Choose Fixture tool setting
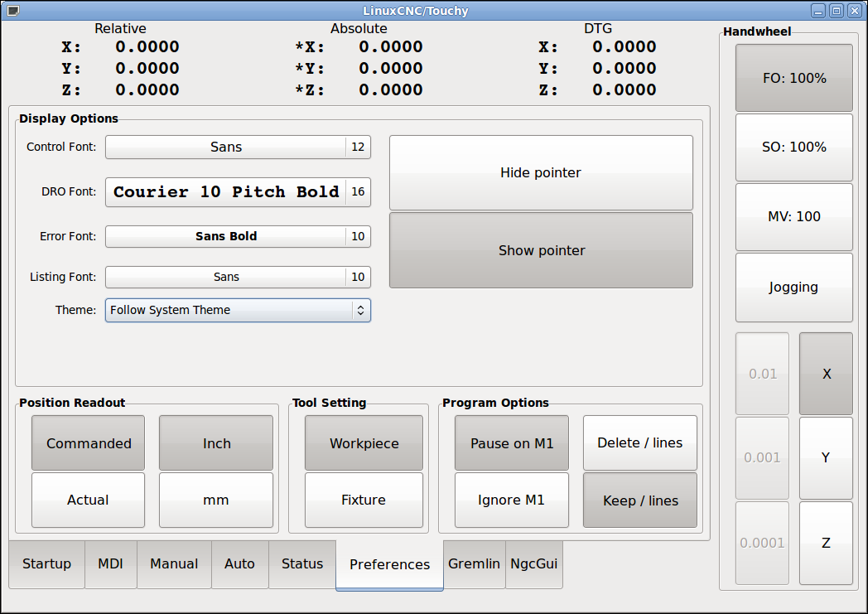868x614 pixels. click(x=364, y=500)
